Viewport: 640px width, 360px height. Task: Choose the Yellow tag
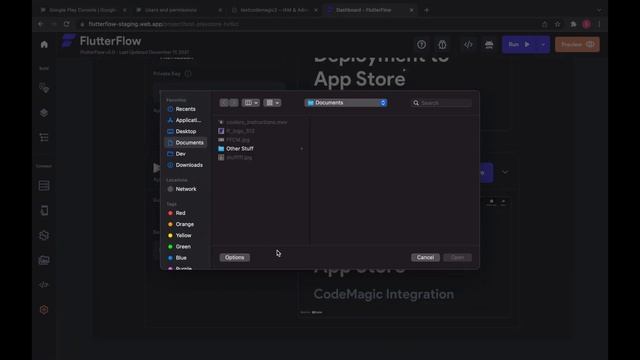[x=179, y=236]
